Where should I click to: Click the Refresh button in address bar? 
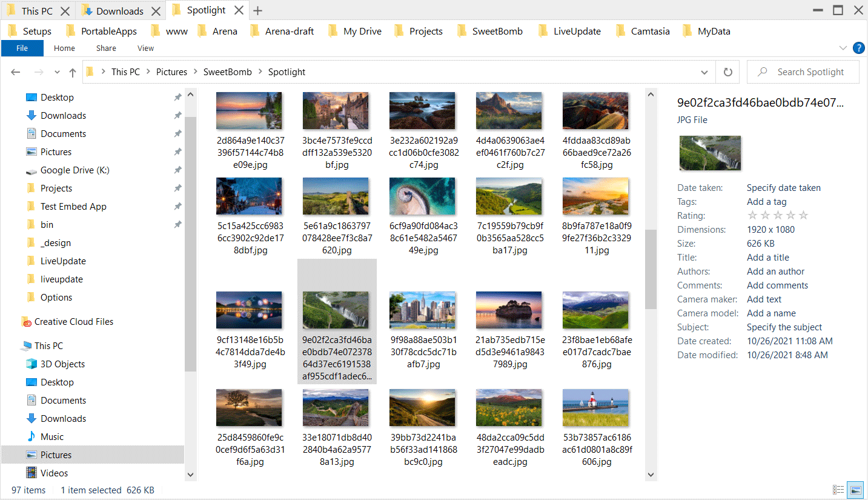pos(727,72)
